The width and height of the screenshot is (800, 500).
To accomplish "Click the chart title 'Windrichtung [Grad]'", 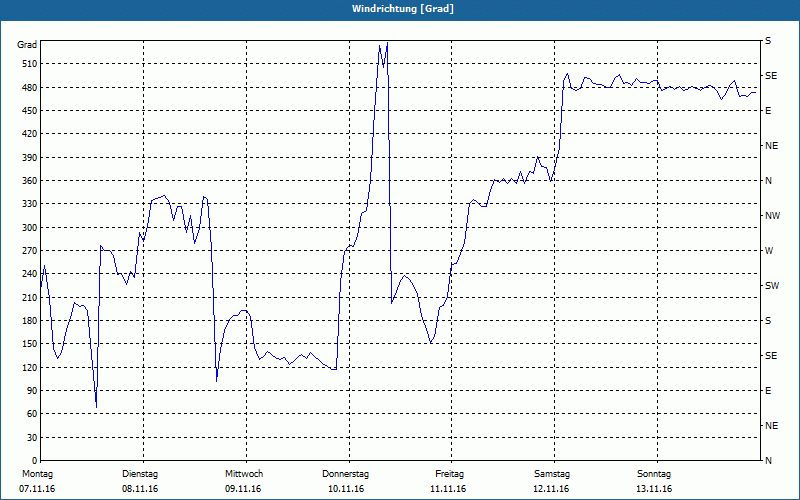I will pyautogui.click(x=403, y=9).
